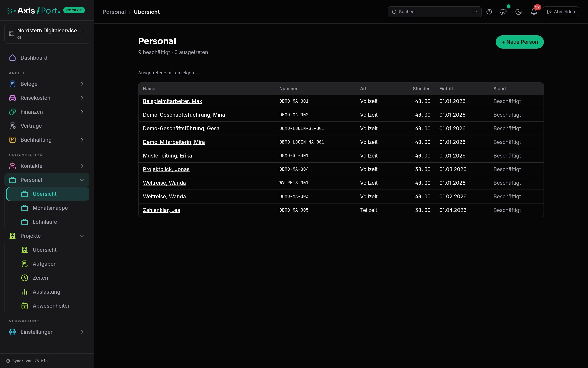Click the Lohnläufe briefcase icon
The height and width of the screenshot is (368, 588).
[25, 222]
